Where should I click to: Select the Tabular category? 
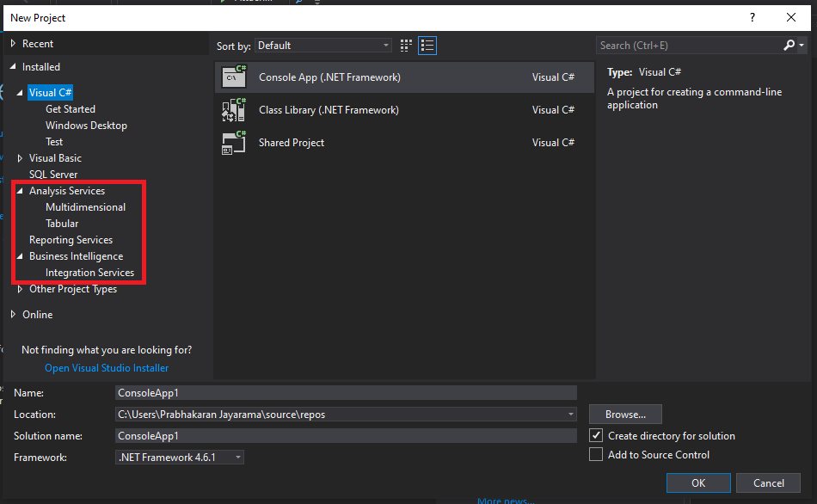62,223
